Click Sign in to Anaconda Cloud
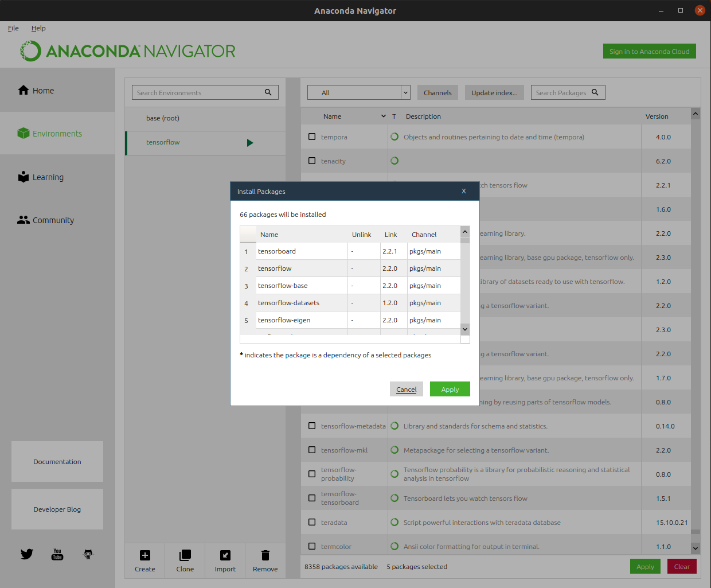Viewport: 711px width, 588px height. click(x=650, y=51)
